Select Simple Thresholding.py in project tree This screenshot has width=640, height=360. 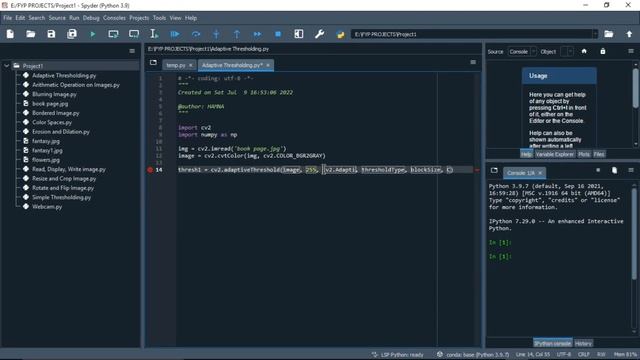61,198
